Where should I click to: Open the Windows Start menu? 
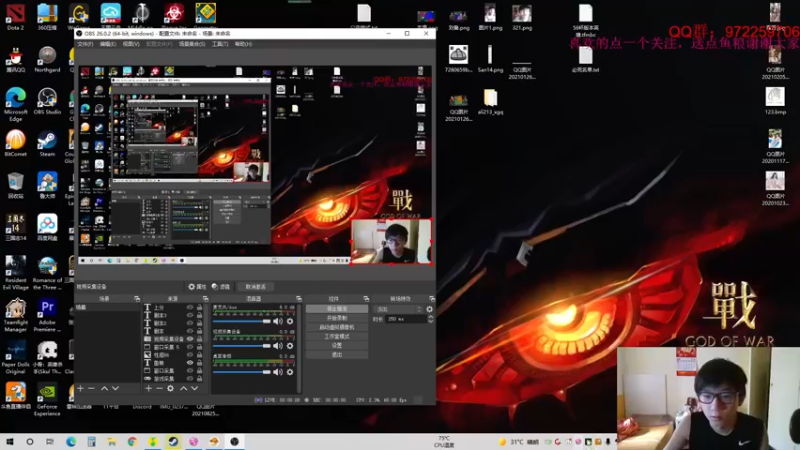10,442
